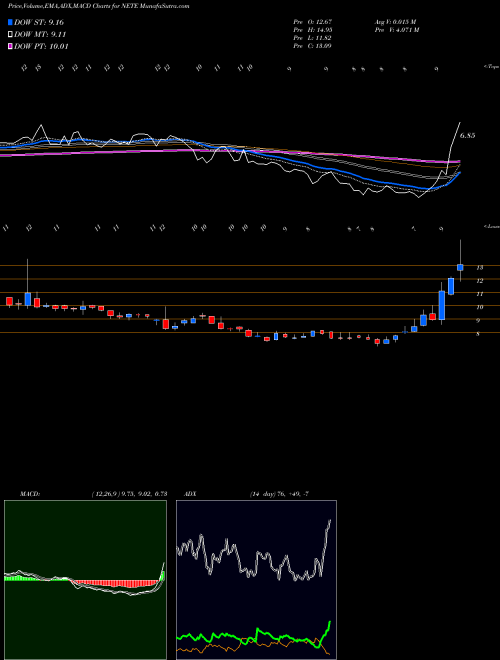This screenshot has height=660, width=500.
Task: Click the tall blue candlestick near 11
Action: (442, 305)
